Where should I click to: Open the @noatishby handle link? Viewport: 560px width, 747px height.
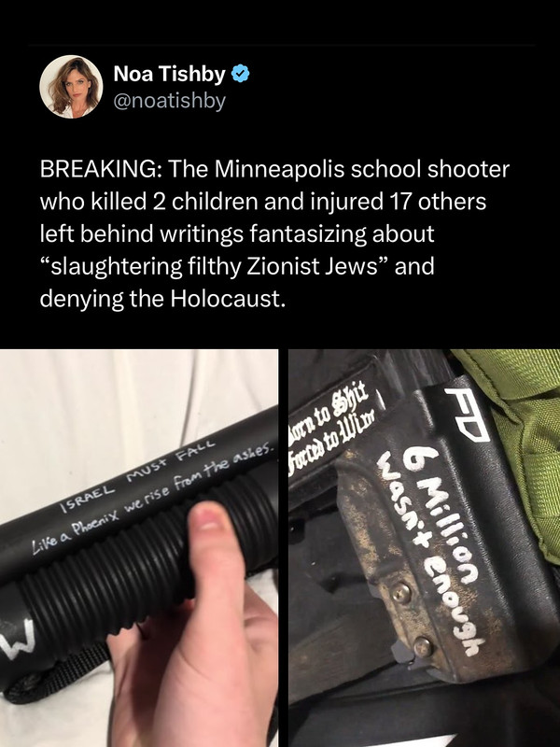(170, 101)
